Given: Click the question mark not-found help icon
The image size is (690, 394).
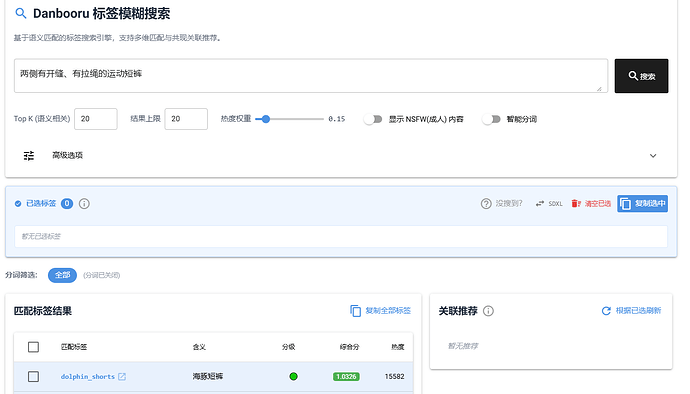Looking at the screenshot, I should (x=486, y=203).
